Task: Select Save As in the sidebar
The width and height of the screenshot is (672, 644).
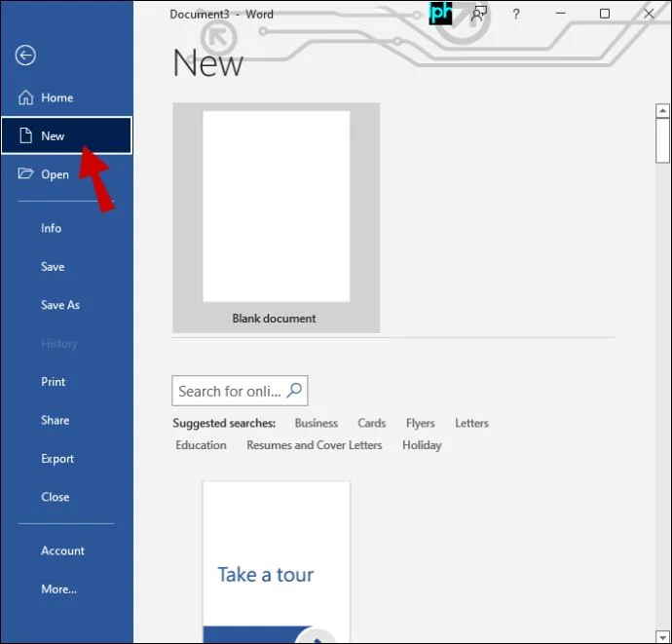Action: pos(60,305)
